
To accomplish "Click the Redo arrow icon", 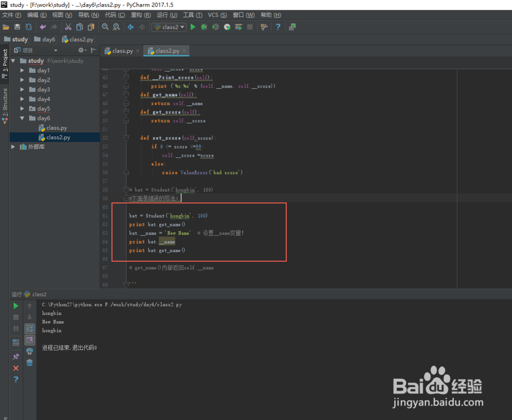I will click(x=54, y=27).
